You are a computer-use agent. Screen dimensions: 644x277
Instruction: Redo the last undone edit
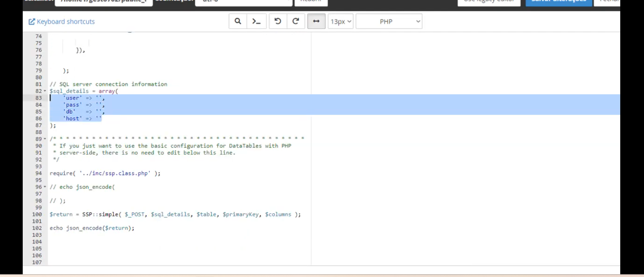pos(295,21)
